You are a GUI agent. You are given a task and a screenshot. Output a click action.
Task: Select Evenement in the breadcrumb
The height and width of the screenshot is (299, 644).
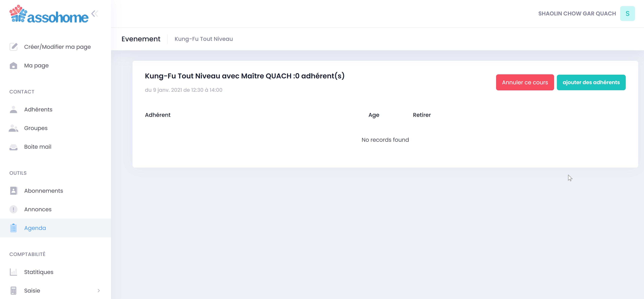tap(141, 39)
